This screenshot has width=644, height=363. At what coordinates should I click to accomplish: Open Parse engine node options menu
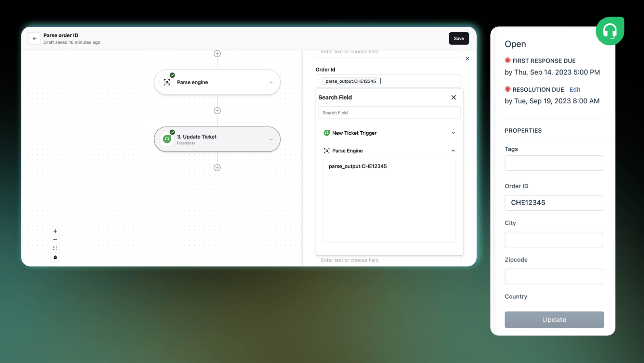(x=271, y=82)
